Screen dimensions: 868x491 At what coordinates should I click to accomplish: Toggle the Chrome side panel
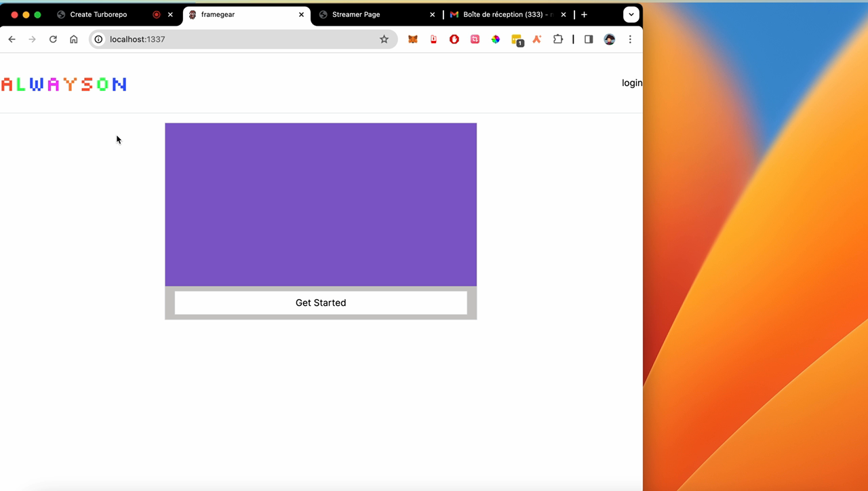[589, 39]
